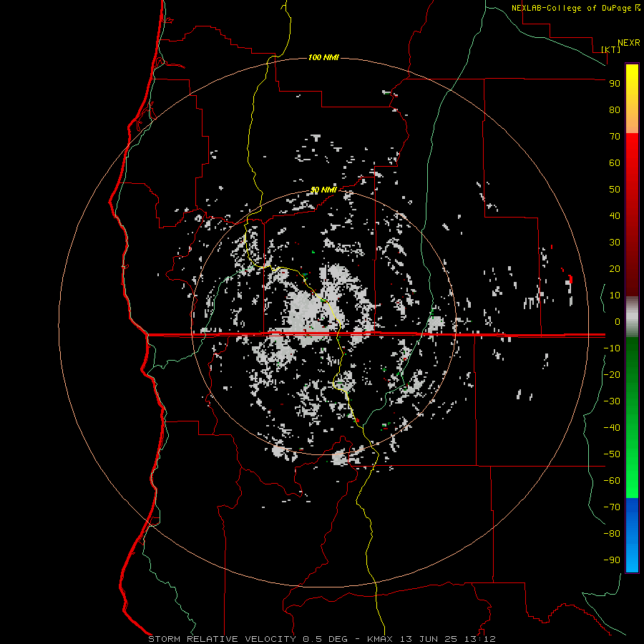
Task: Select the positive 30 value on velocity scale
Action: [615, 243]
